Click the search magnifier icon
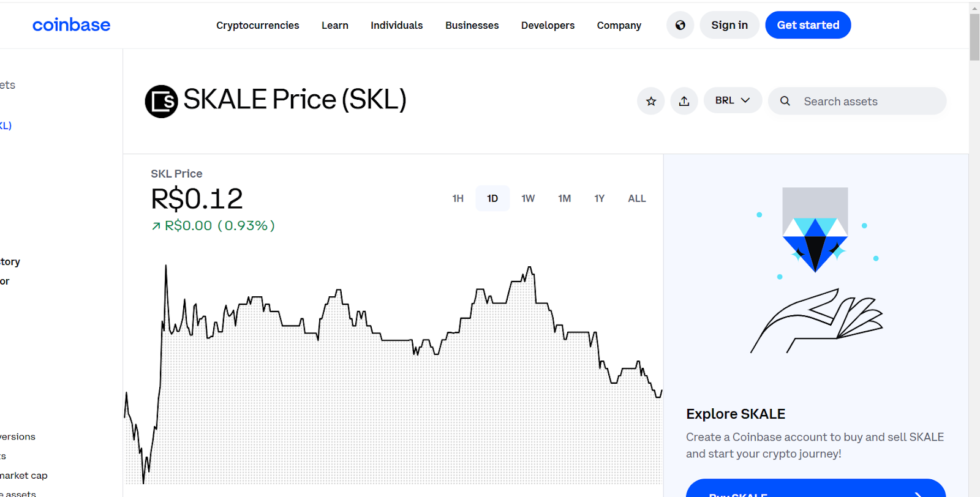 coord(785,101)
